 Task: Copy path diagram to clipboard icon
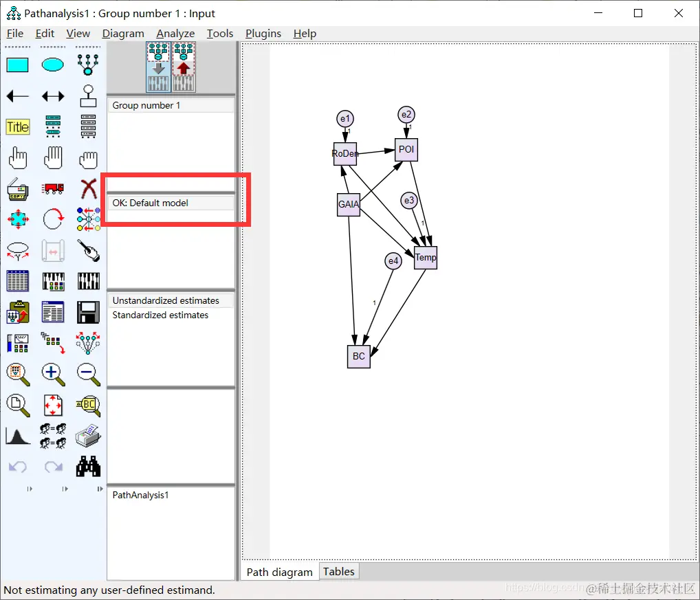point(18,312)
